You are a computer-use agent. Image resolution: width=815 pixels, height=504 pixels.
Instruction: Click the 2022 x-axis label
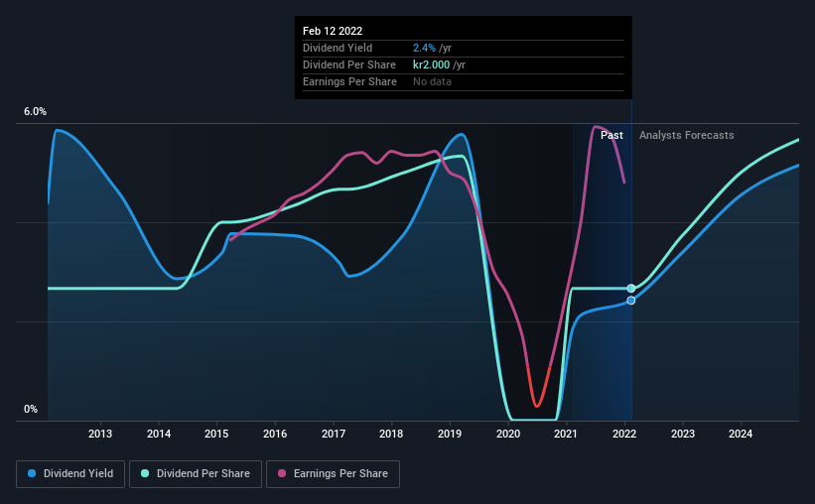[624, 434]
